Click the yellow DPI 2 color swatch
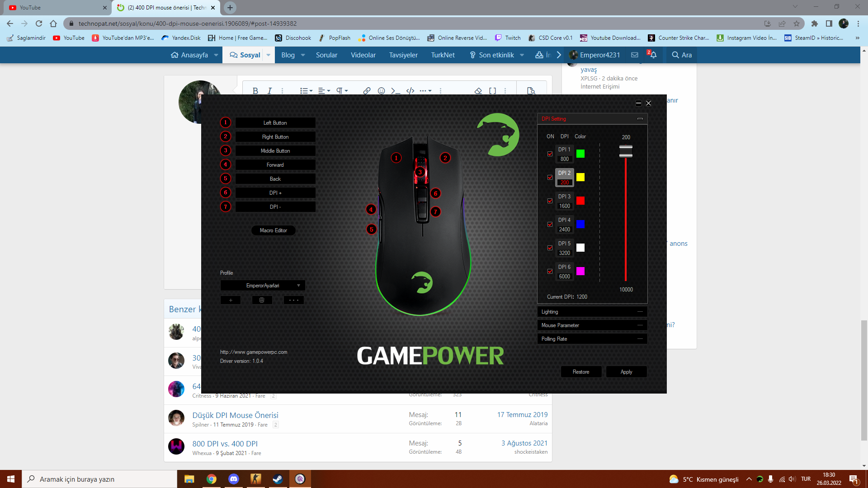 [580, 177]
